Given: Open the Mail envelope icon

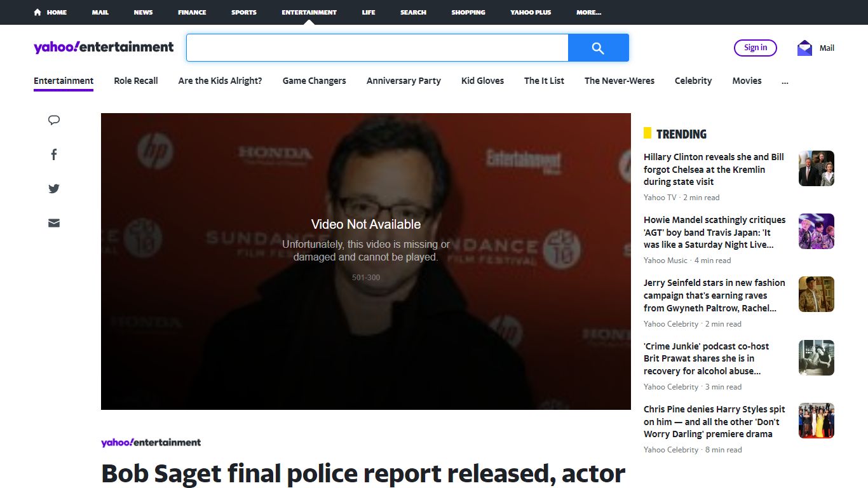Looking at the screenshot, I should (x=805, y=48).
